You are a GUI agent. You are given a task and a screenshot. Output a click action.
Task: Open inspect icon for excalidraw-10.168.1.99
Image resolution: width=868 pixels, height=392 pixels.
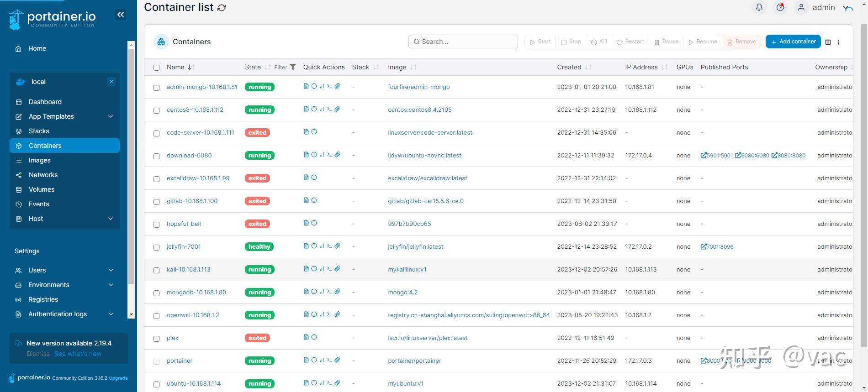click(x=314, y=178)
